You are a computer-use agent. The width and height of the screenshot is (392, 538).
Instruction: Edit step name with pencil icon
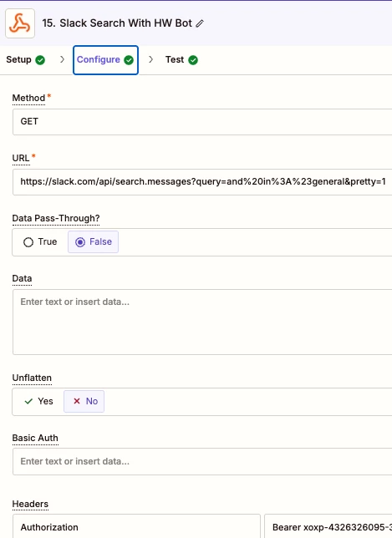(x=200, y=23)
